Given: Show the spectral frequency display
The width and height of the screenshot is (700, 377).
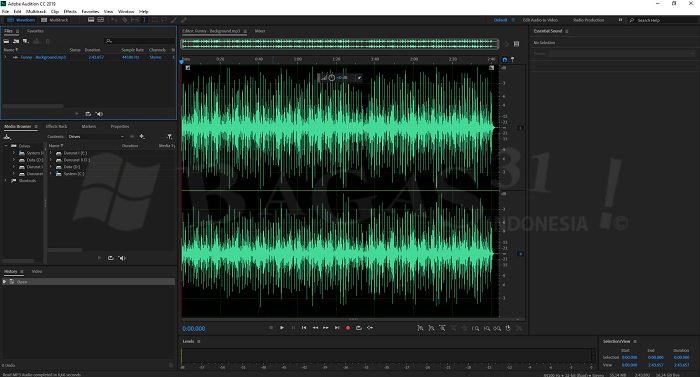Looking at the screenshot, I should point(91,20).
